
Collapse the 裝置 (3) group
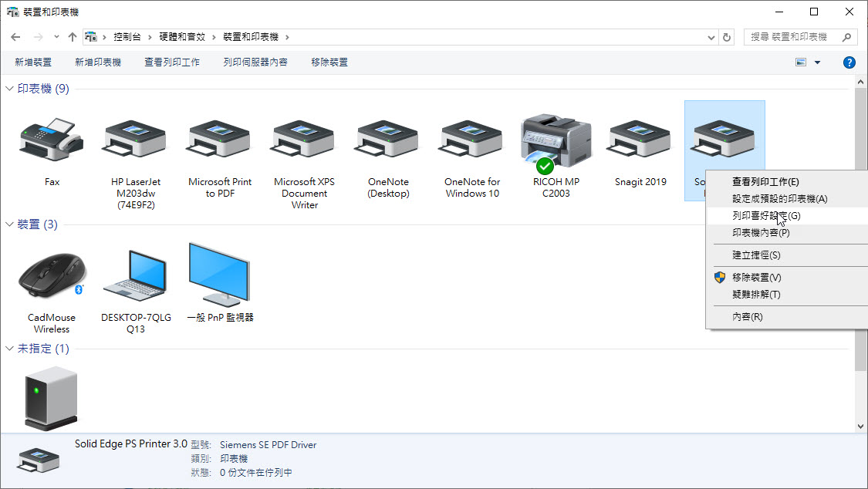coord(9,224)
